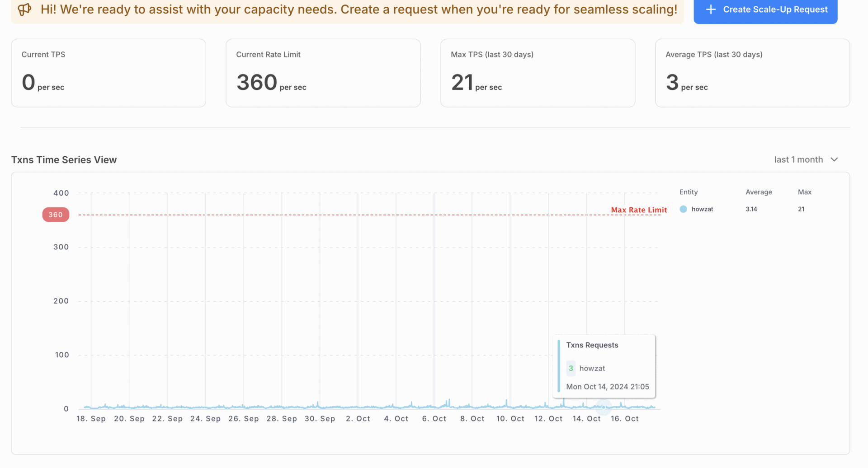The width and height of the screenshot is (868, 468).
Task: Open the Average TPS last 30 days card
Action: click(752, 73)
